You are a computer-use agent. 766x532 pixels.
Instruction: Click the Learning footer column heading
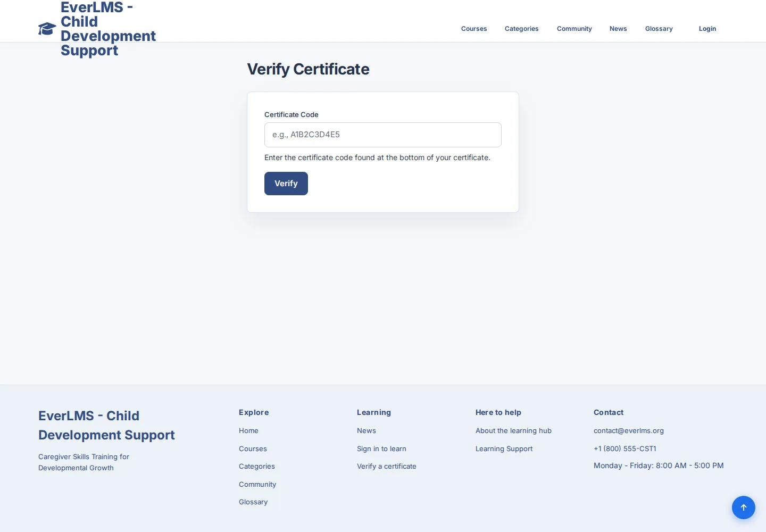[x=374, y=413]
